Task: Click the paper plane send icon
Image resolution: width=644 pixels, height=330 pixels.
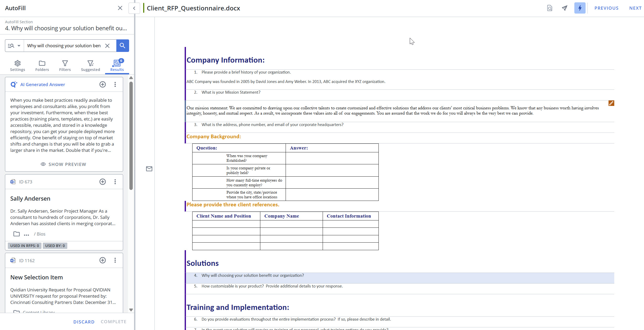Action: pos(565,8)
